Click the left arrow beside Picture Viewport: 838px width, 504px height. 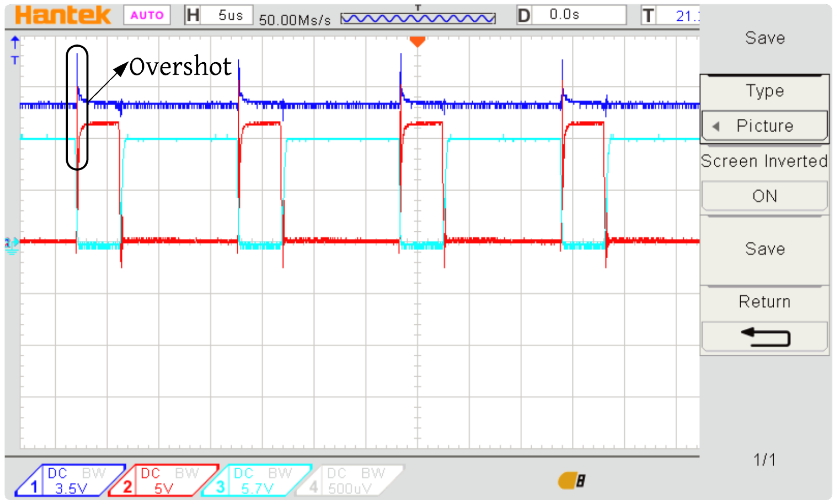pos(716,126)
